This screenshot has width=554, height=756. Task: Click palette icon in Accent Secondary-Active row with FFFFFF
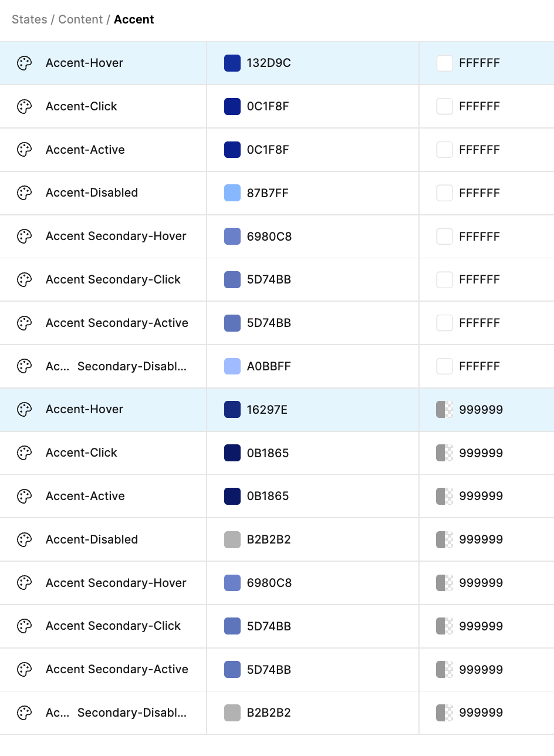tap(24, 323)
